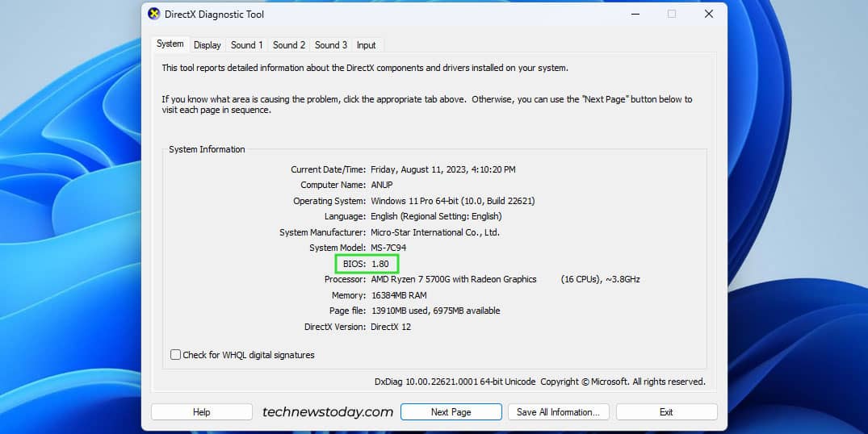
Task: Click the DxDiag version copyright text
Action: point(539,382)
